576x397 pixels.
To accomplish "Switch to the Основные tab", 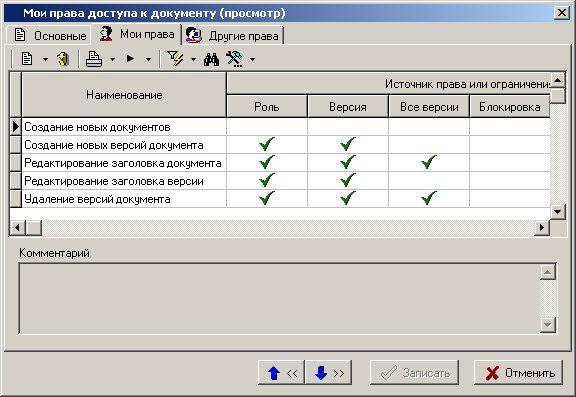I will pyautogui.click(x=49, y=35).
